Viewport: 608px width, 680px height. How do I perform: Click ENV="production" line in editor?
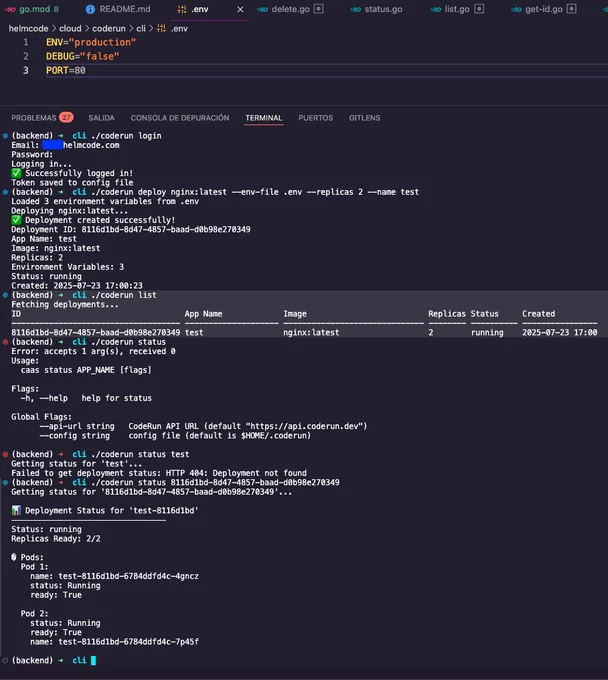click(x=91, y=42)
